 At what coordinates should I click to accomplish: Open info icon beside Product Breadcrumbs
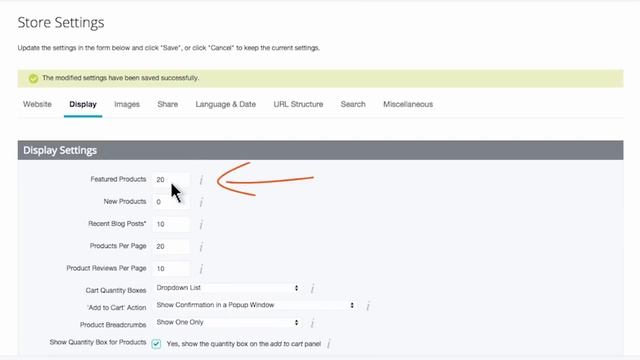click(x=312, y=323)
